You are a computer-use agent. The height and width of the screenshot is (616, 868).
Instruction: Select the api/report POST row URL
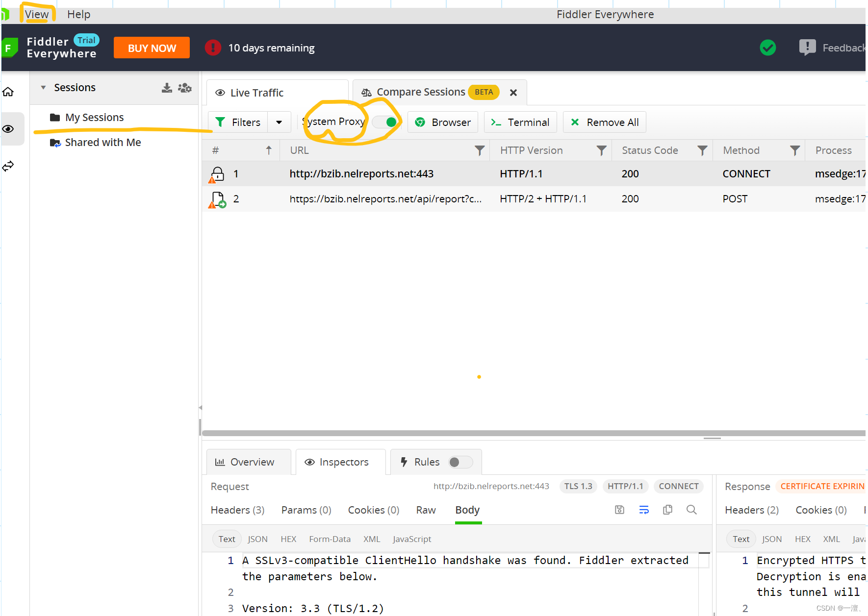click(385, 199)
